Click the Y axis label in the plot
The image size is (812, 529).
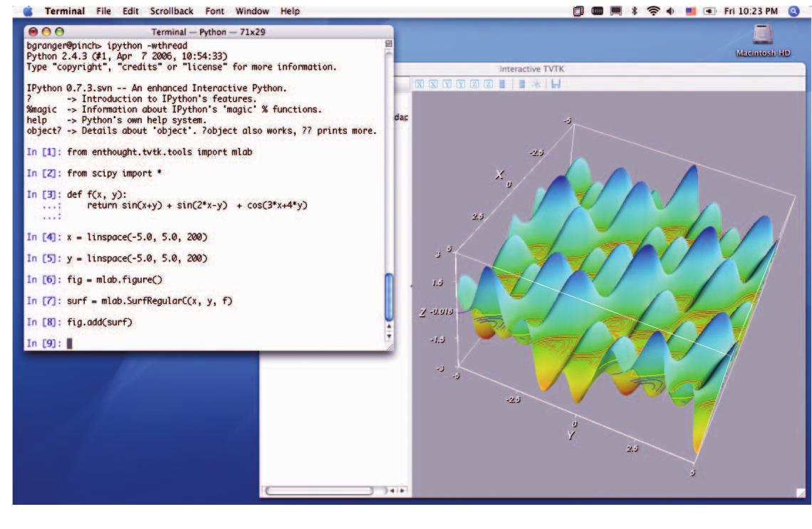pyautogui.click(x=570, y=435)
